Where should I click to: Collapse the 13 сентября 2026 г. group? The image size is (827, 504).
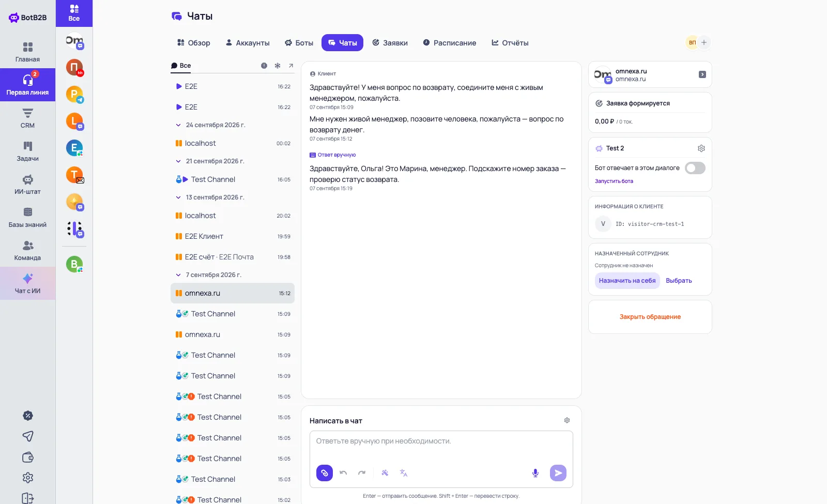pos(178,197)
